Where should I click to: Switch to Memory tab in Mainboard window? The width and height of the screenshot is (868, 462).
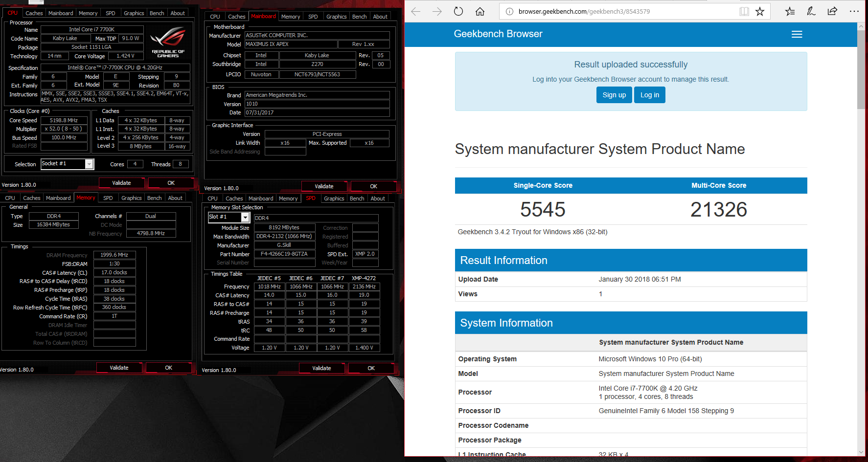tap(291, 17)
